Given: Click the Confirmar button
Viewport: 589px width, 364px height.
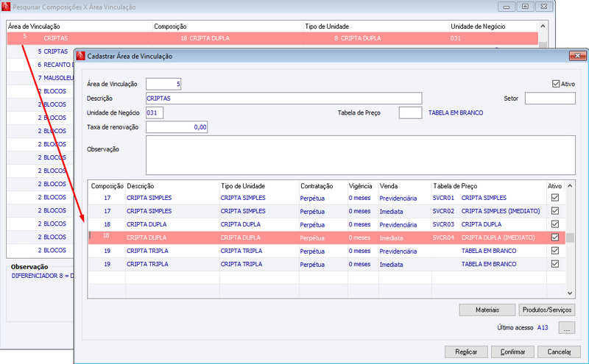Looking at the screenshot, I should [512, 351].
